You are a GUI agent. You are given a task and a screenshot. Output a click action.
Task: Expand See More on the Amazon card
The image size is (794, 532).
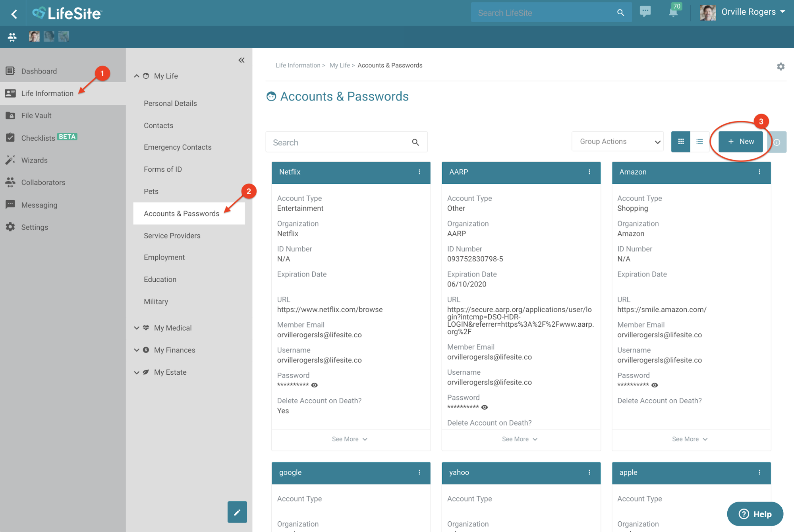click(690, 439)
